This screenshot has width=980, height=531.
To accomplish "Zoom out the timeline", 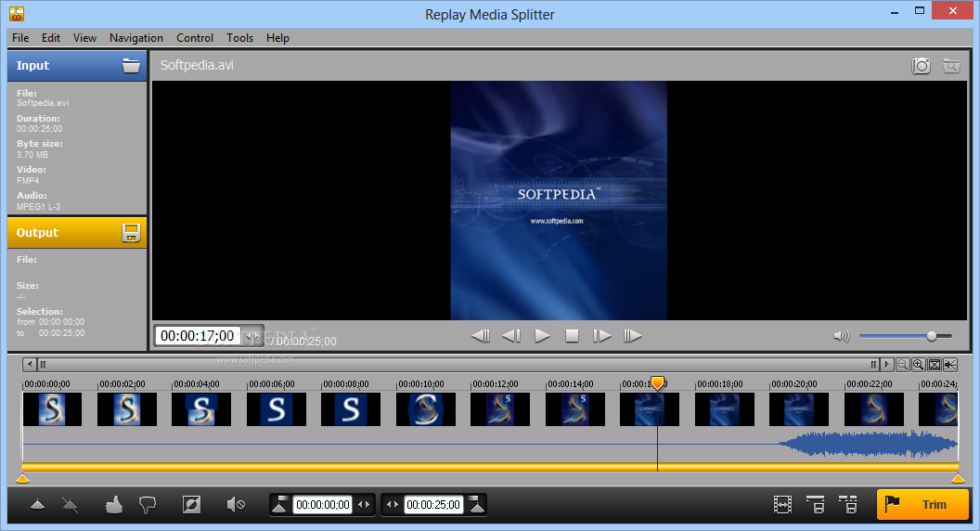I will tap(902, 365).
